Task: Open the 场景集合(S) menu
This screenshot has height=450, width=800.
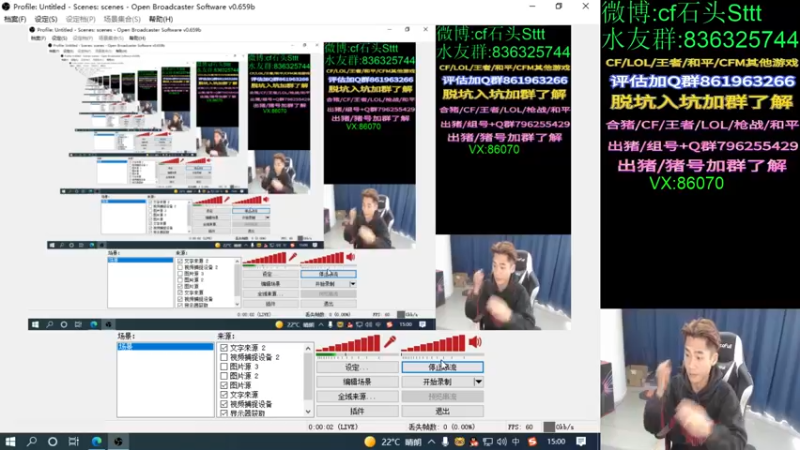Action: 122,19
